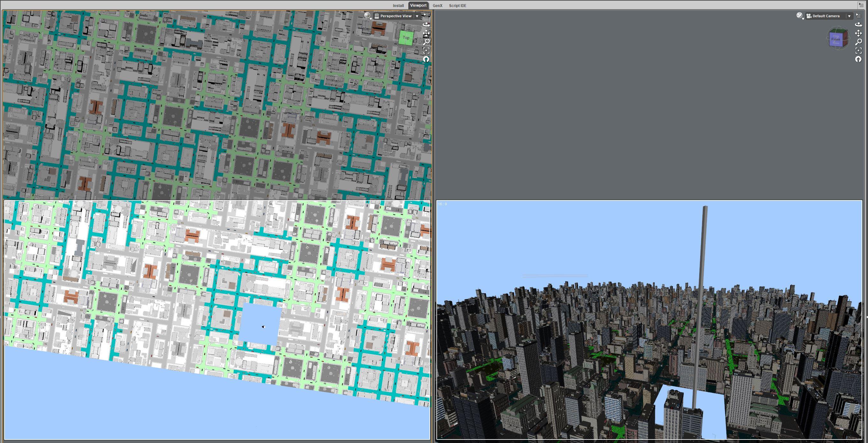The height and width of the screenshot is (443, 868).
Task: Click zoom magnifier in Default Camera viewport
Action: click(858, 42)
